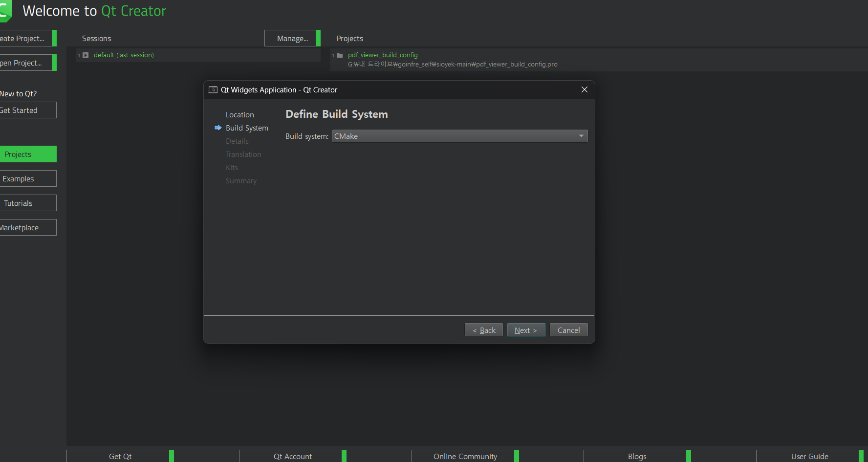Switch to Marketplace tab in sidebar
Screen dimensions: 868x462
point(28,227)
